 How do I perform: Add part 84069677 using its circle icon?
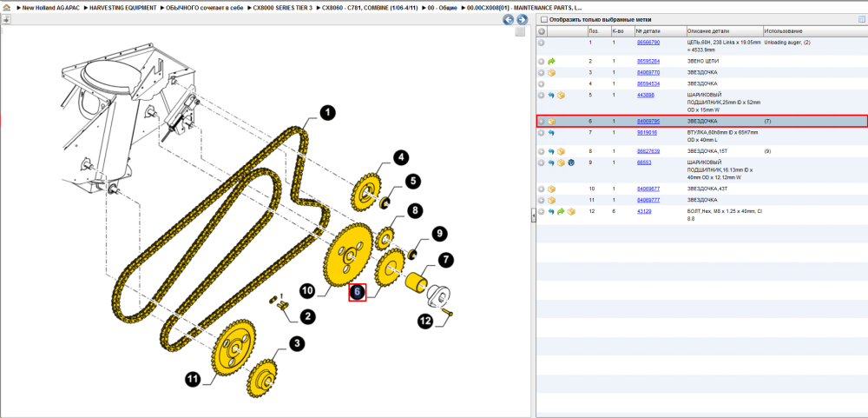pos(542,189)
